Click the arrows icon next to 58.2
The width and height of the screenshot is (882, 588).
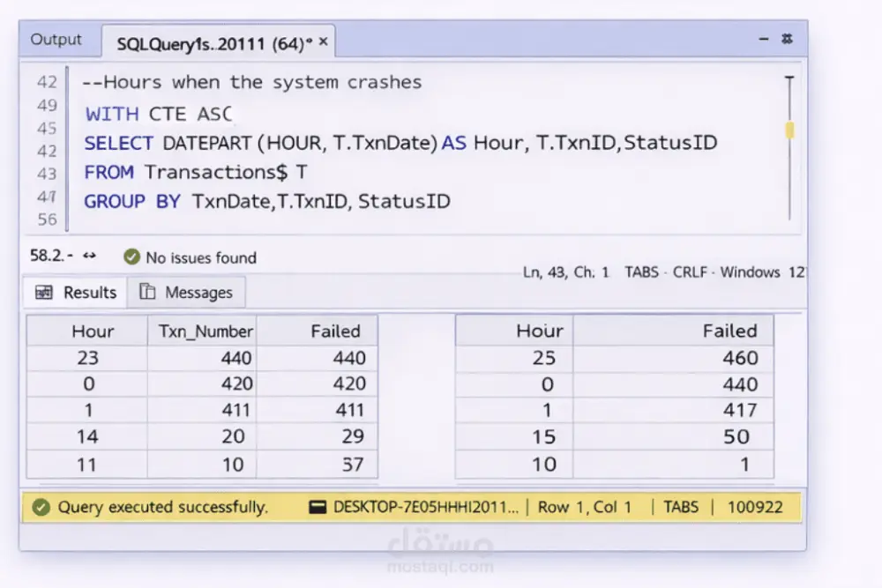[89, 256]
